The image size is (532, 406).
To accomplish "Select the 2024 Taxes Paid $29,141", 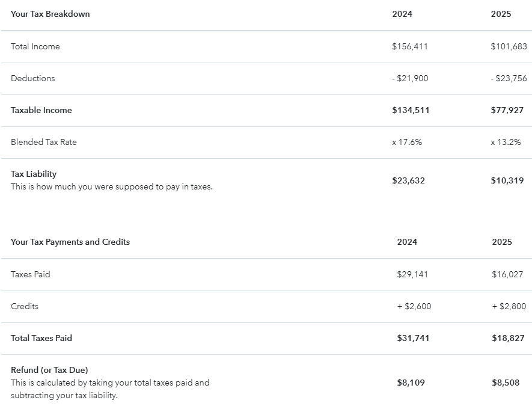I will pos(412,274).
